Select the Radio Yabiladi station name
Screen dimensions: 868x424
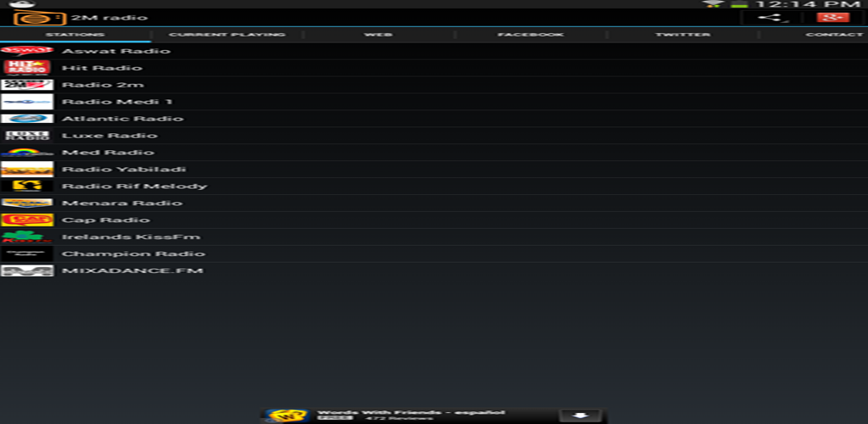124,170
